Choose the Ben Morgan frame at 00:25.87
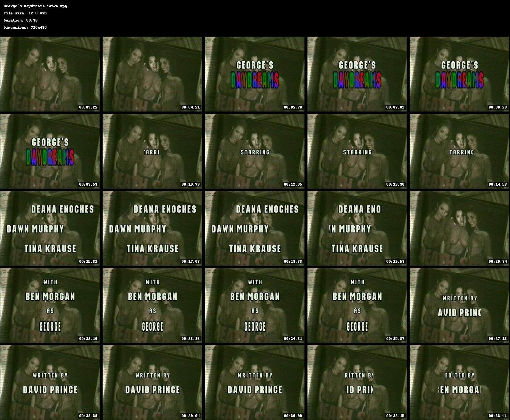The height and width of the screenshot is (420, 510). (357, 305)
